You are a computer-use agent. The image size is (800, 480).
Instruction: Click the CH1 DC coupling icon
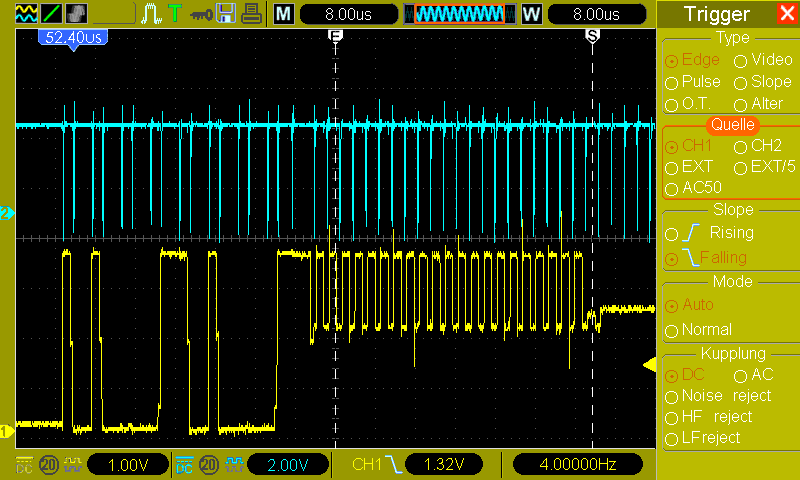(x=24, y=464)
